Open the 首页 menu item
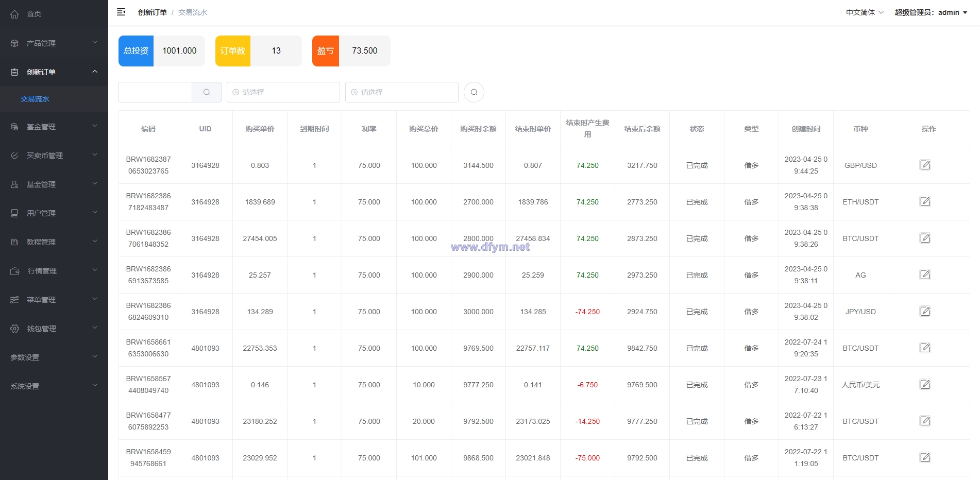The height and width of the screenshot is (480, 980). pyautogui.click(x=54, y=14)
